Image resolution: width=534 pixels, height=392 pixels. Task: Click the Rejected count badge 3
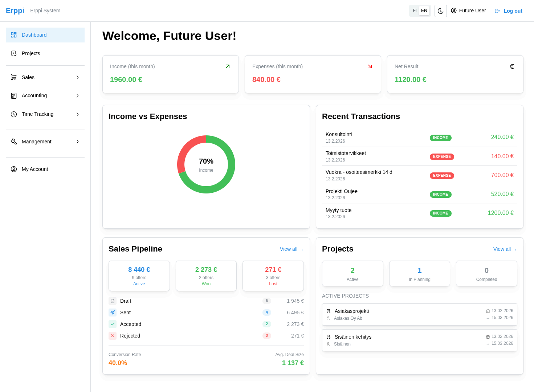pyautogui.click(x=267, y=336)
